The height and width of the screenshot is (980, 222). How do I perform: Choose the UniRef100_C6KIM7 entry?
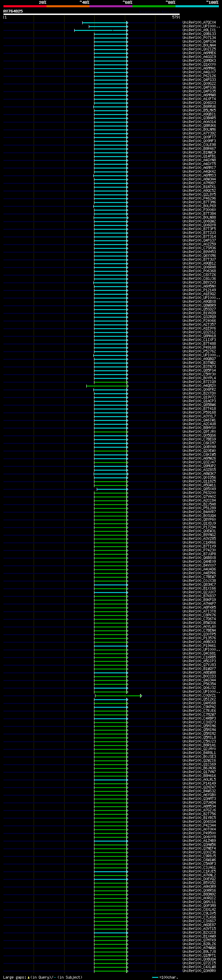coord(199,443)
